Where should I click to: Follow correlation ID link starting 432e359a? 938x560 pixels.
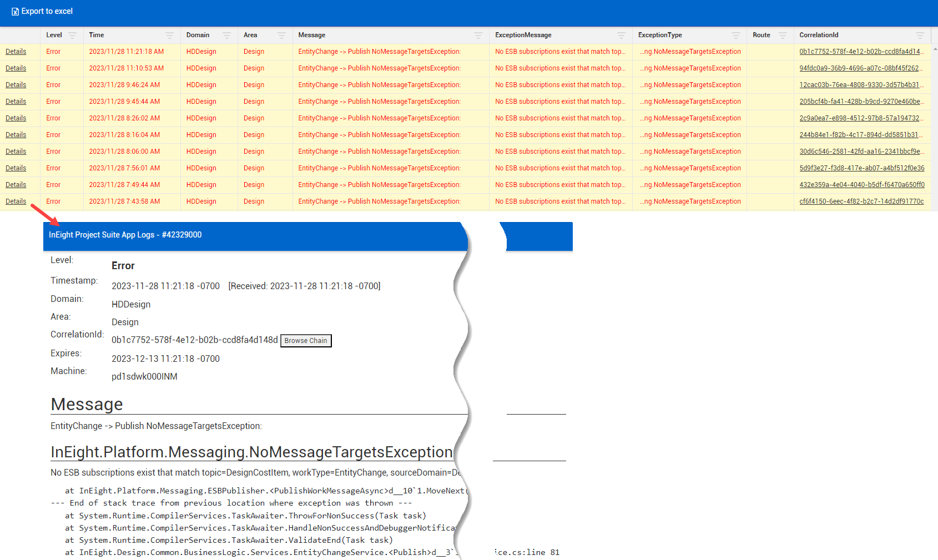862,185
